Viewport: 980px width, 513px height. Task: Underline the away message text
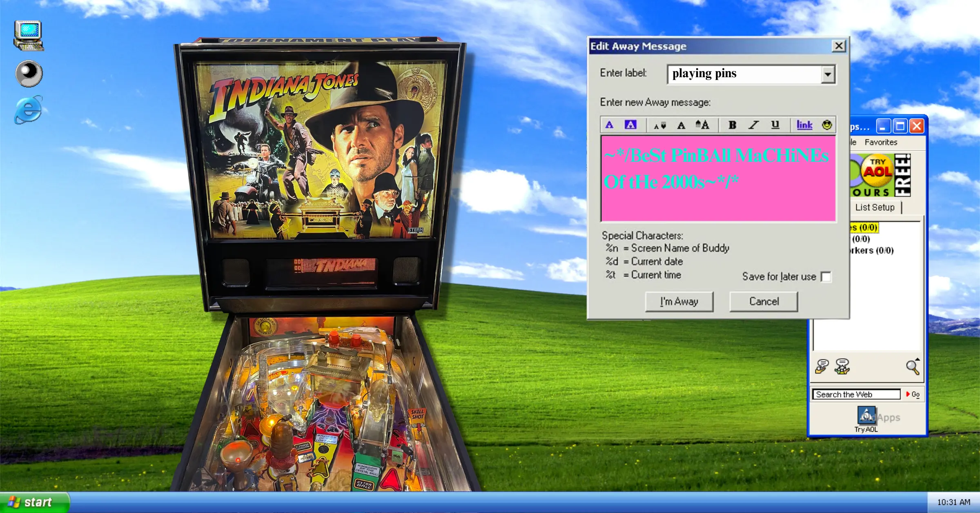coord(775,125)
